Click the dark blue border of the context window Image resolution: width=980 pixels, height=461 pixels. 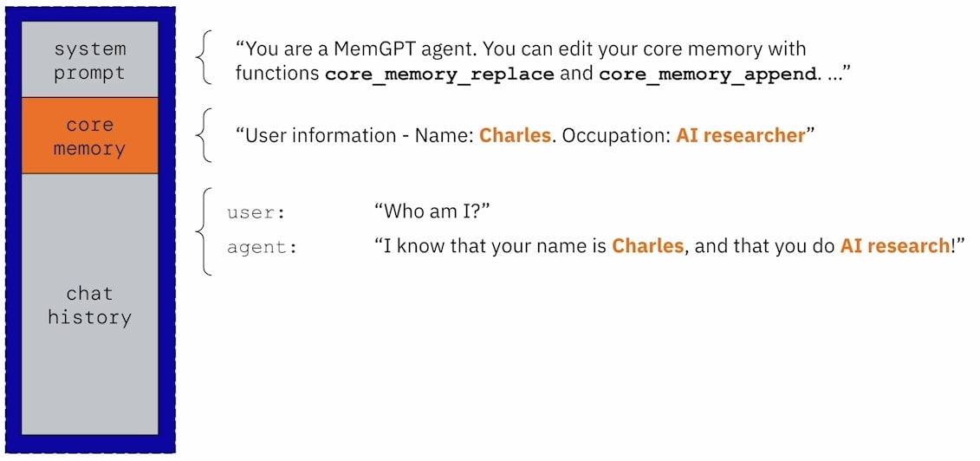pyautogui.click(x=14, y=230)
